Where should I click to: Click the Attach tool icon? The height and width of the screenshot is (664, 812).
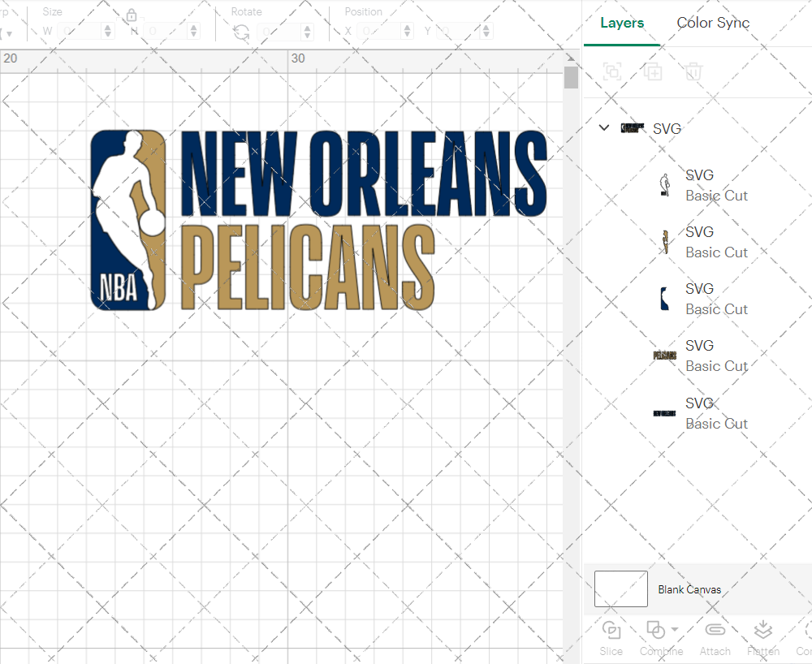coord(715,630)
